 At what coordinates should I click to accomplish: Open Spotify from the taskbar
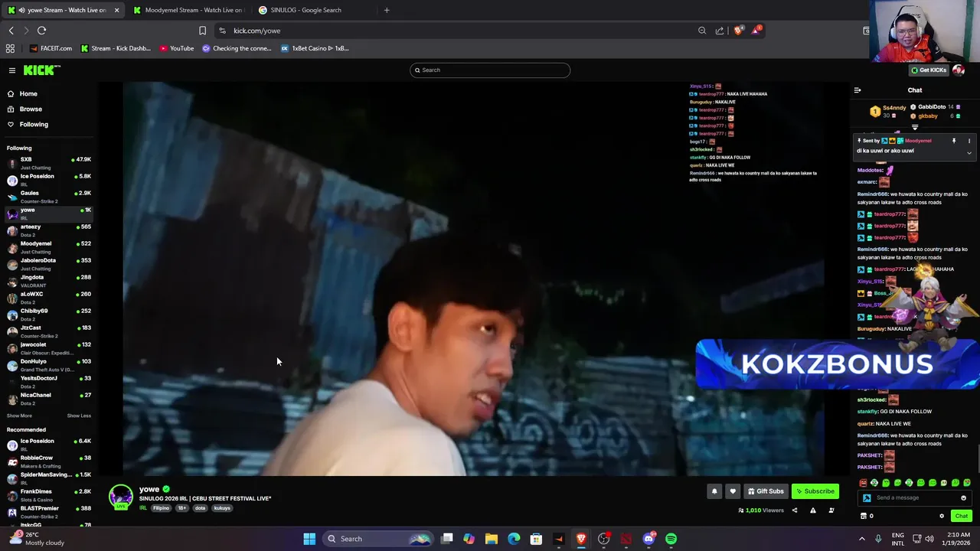[671, 539]
